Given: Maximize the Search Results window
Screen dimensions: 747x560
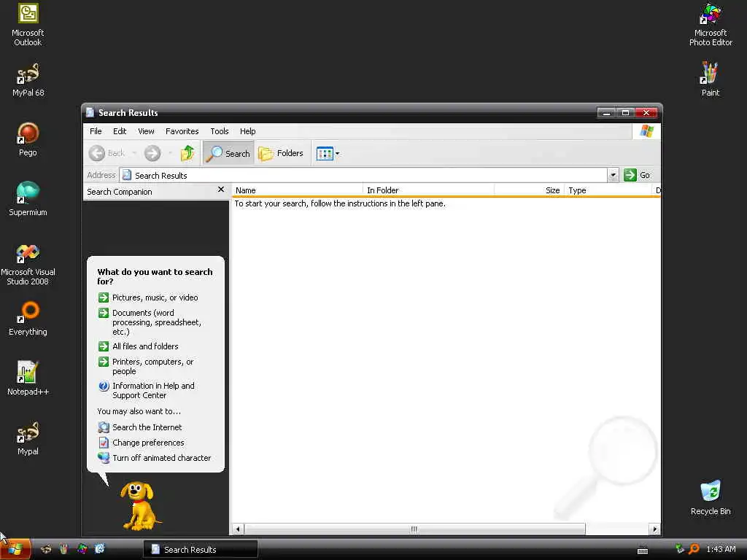Looking at the screenshot, I should (x=625, y=113).
